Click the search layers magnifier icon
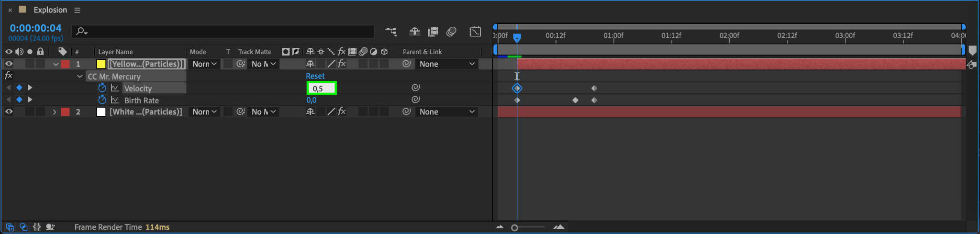The image size is (980, 234). (81, 32)
